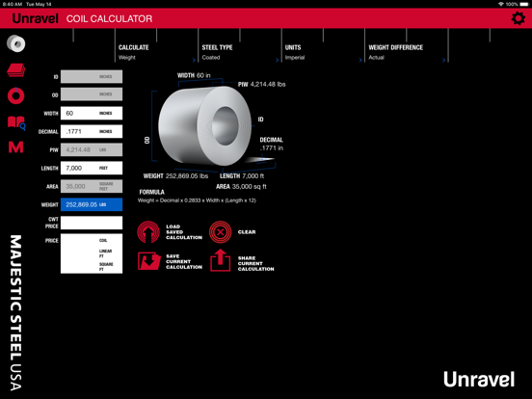Tap the Price box with coil, linear ft
This screenshot has width=532, height=399.
(92, 253)
